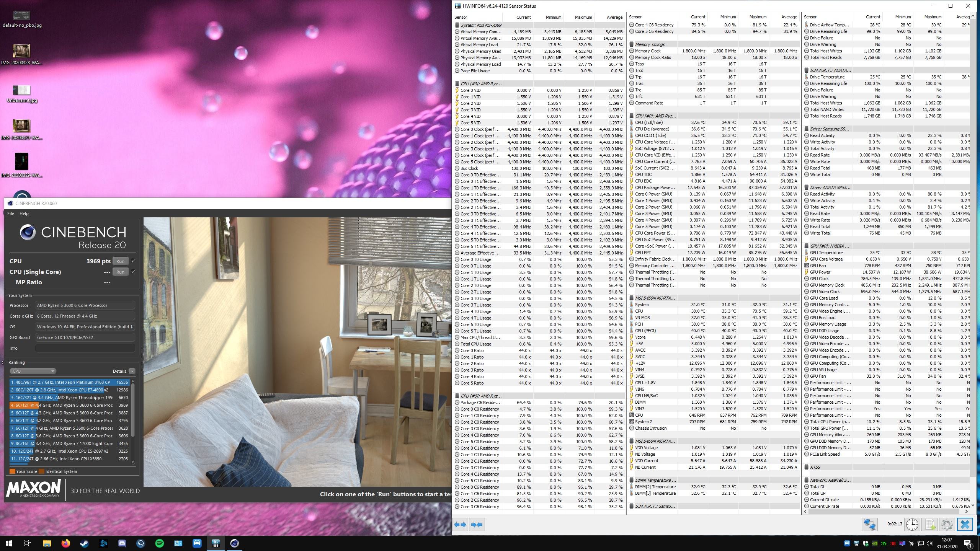Open Task View on taskbar

pyautogui.click(x=28, y=543)
